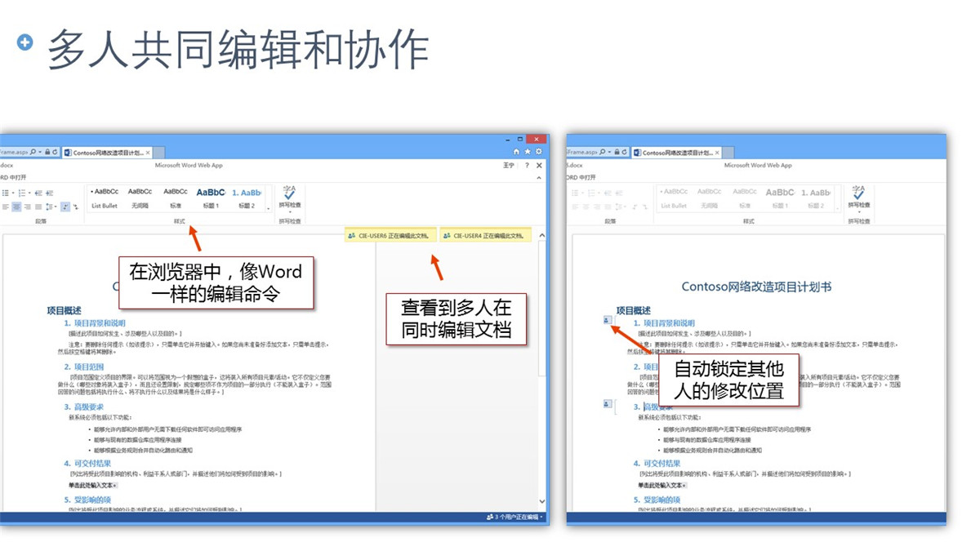
Task: Click slide title bullet plus icon
Action: [25, 42]
